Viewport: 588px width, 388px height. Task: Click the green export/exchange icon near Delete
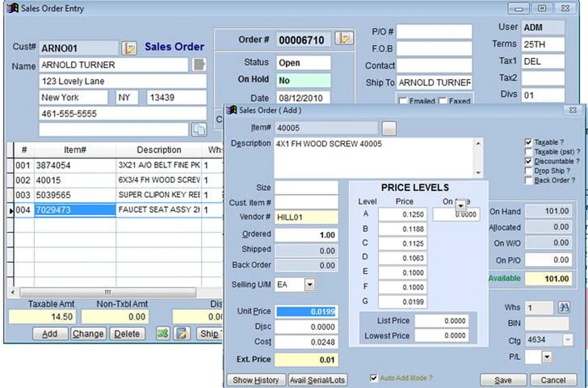pos(163,334)
